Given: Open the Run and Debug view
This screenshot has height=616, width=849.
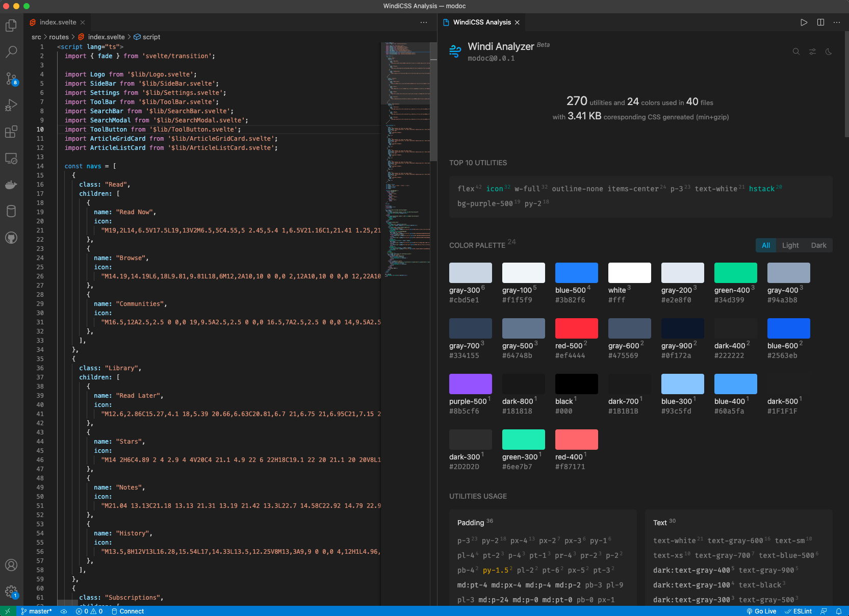Looking at the screenshot, I should [x=11, y=105].
